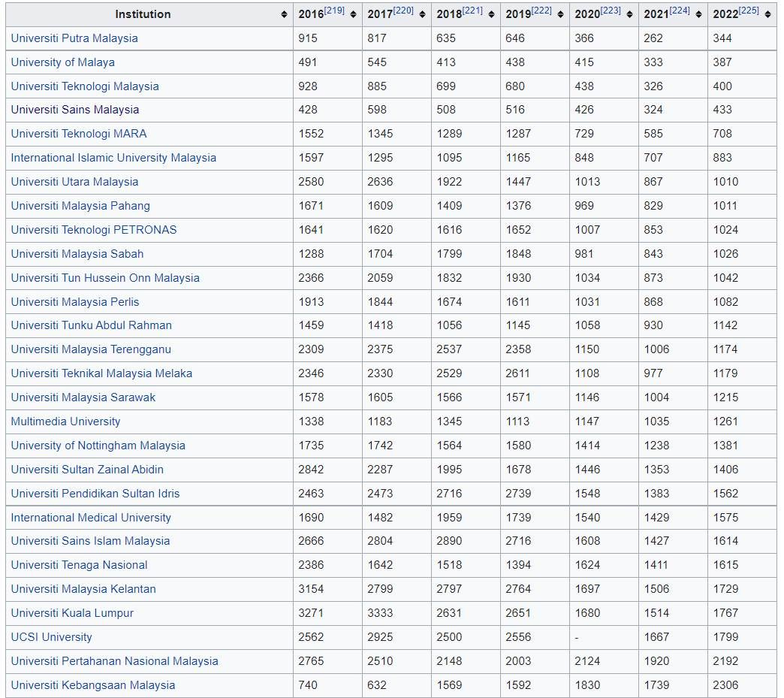Select 2020 value 729 for Teknologi MARA
Viewport: 784px width, 698px height.
pos(584,134)
